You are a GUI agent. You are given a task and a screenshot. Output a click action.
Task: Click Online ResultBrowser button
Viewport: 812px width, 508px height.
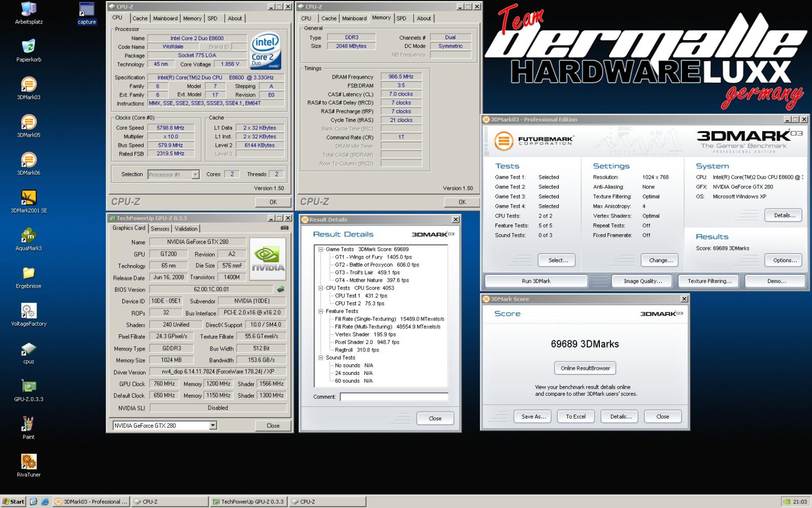tap(585, 368)
